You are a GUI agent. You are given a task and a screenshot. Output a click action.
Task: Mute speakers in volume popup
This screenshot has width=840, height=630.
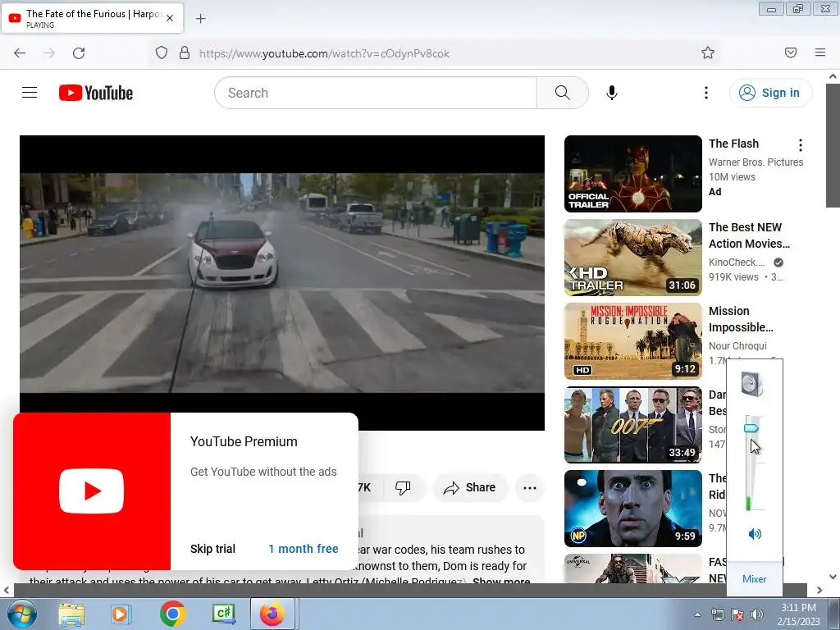click(x=755, y=533)
